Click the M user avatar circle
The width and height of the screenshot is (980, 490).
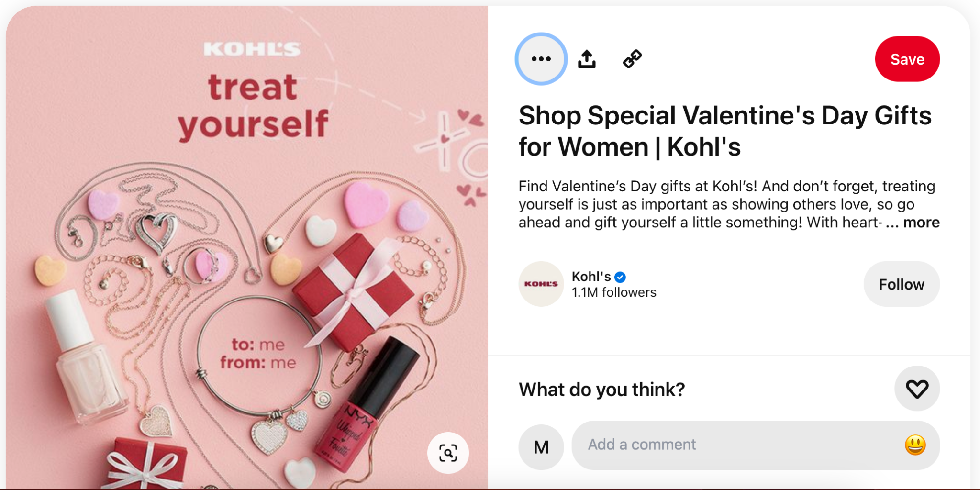(x=541, y=445)
